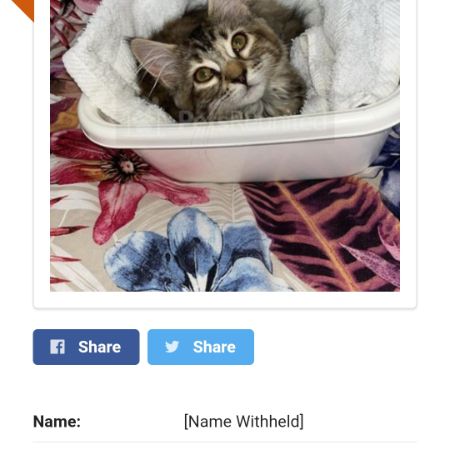Click the 'Share' text on the Facebook button
The width and height of the screenshot is (450, 450).
click(99, 347)
